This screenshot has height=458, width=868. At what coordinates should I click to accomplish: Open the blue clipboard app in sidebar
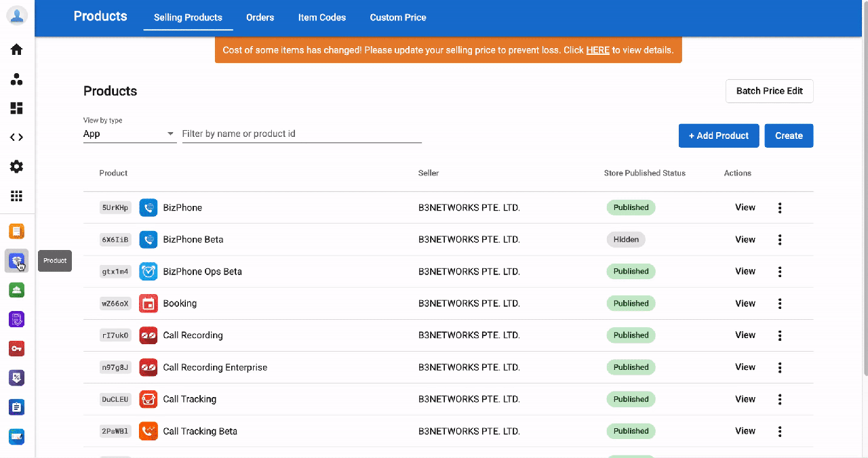click(17, 407)
